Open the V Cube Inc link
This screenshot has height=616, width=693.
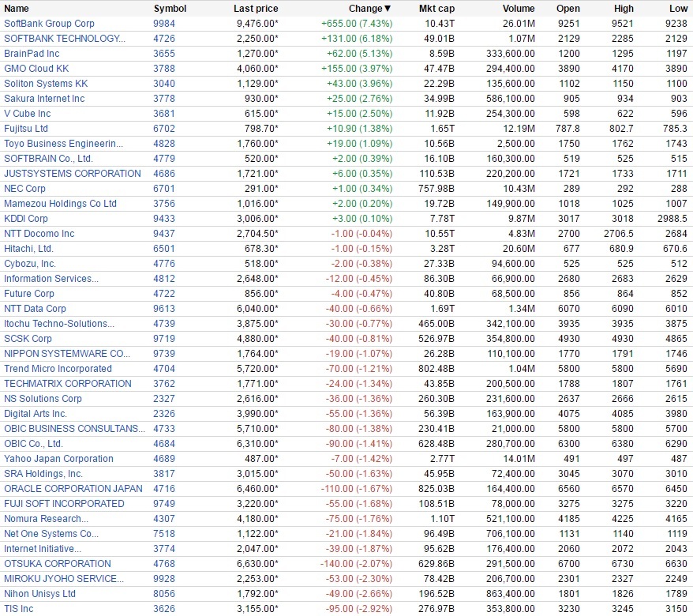pyautogui.click(x=27, y=114)
